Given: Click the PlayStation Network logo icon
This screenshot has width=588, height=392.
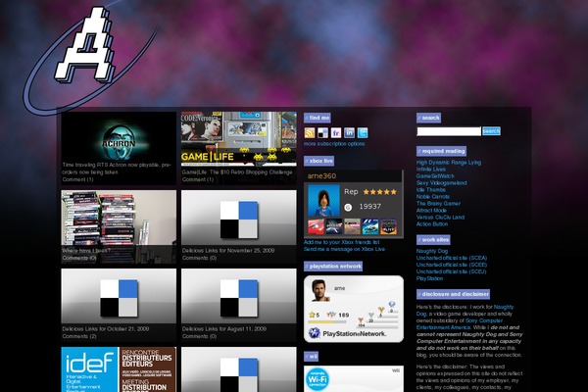Looking at the screenshot, I should point(314,333).
